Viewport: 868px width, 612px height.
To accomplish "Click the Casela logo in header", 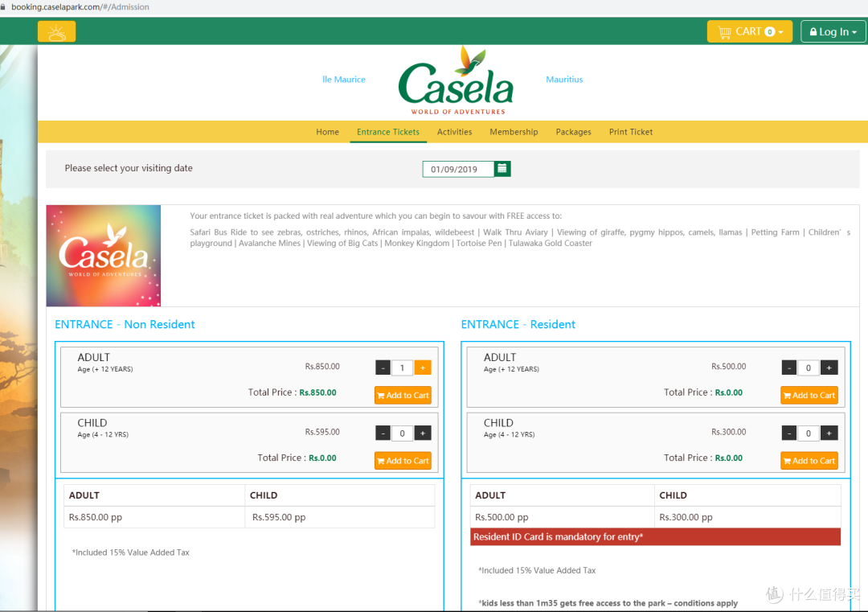I will [x=457, y=81].
